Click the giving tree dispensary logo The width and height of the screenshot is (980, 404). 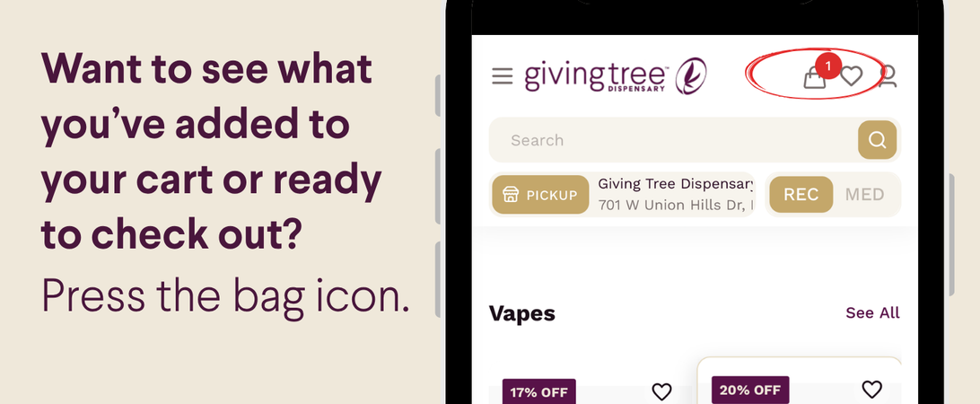pyautogui.click(x=616, y=76)
